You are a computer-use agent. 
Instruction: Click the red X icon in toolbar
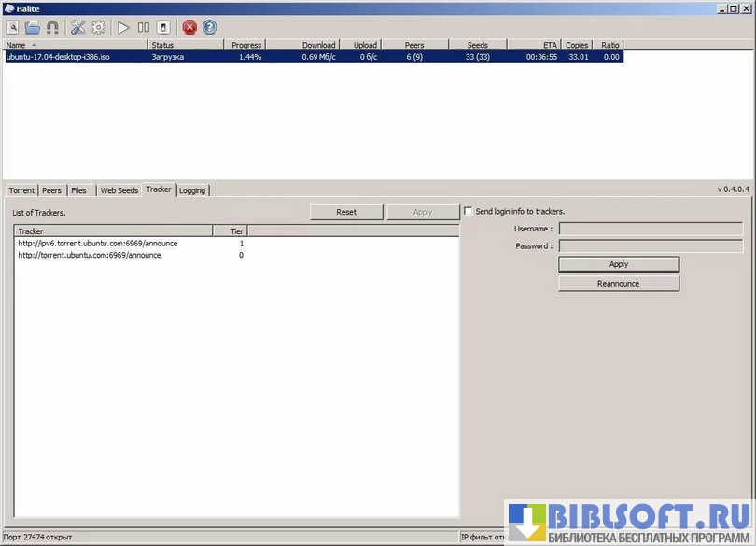coord(189,27)
